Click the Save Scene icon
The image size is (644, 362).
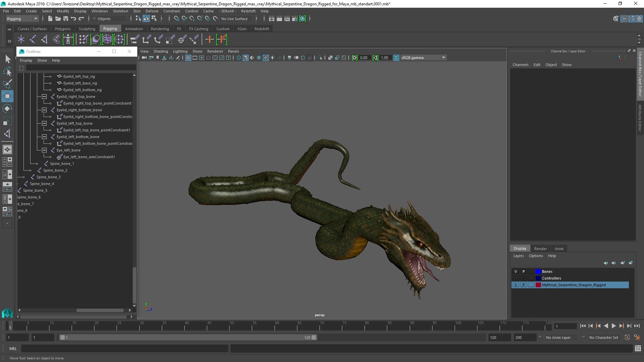tap(65, 19)
